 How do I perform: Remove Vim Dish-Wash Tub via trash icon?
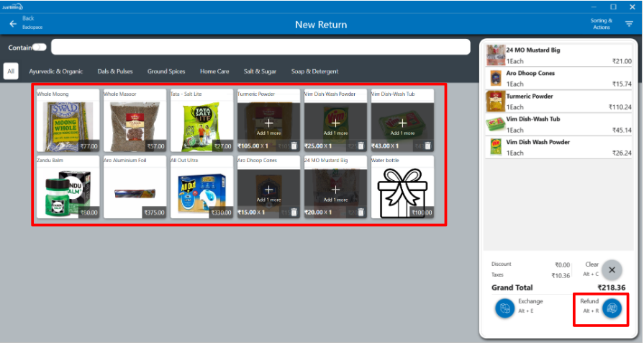427,146
